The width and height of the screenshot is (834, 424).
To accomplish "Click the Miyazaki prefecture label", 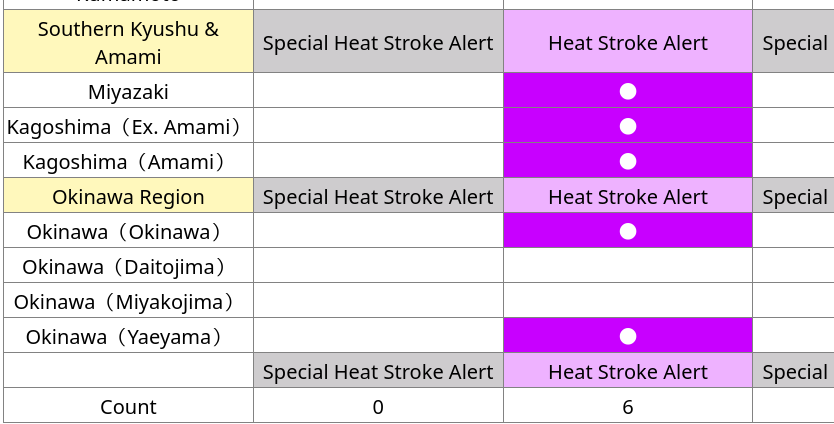I will (128, 92).
